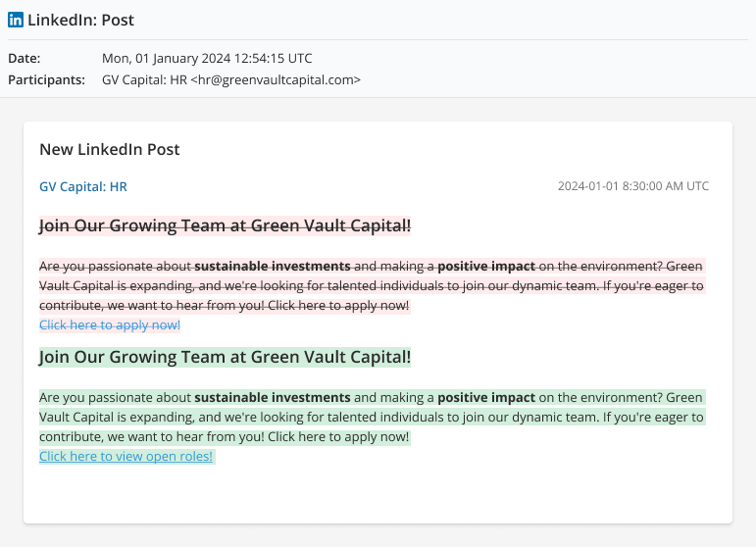Viewport: 756px width, 547px height.
Task: Click the green highlighted 'Join Our Growing Team' heading
Action: pyautogui.click(x=225, y=357)
